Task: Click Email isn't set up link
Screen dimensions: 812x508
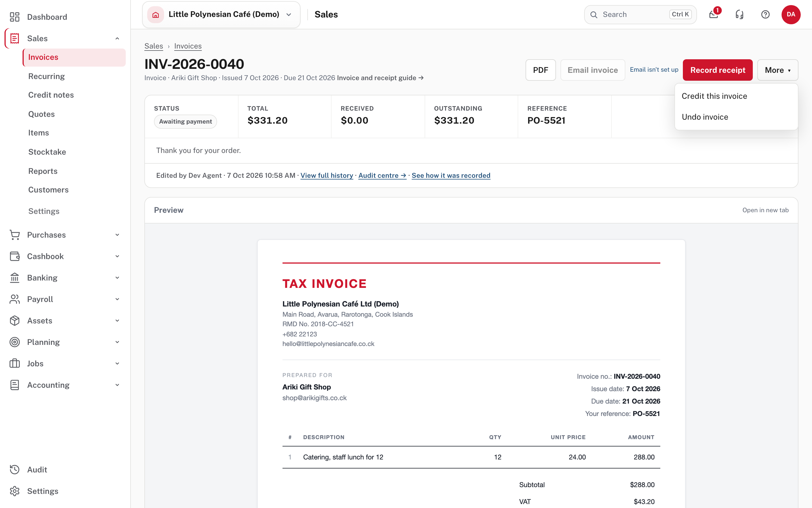Action: [654, 69]
